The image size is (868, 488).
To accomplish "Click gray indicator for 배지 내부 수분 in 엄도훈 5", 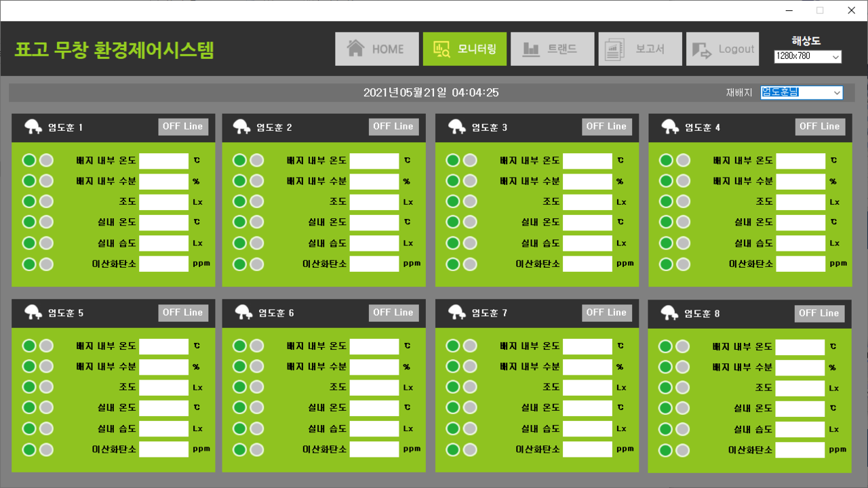I will pyautogui.click(x=46, y=367).
